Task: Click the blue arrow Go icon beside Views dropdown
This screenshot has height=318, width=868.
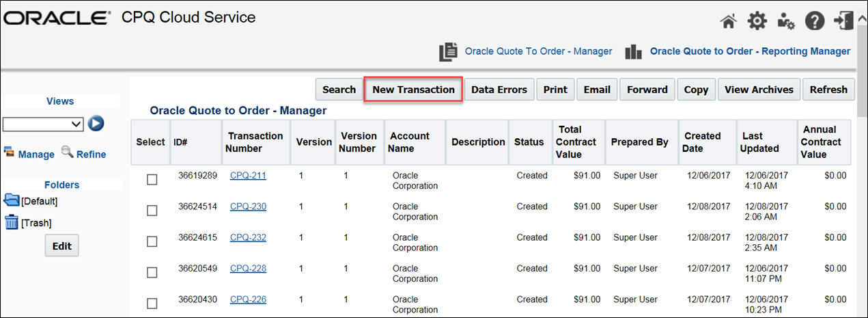Action: [x=96, y=124]
